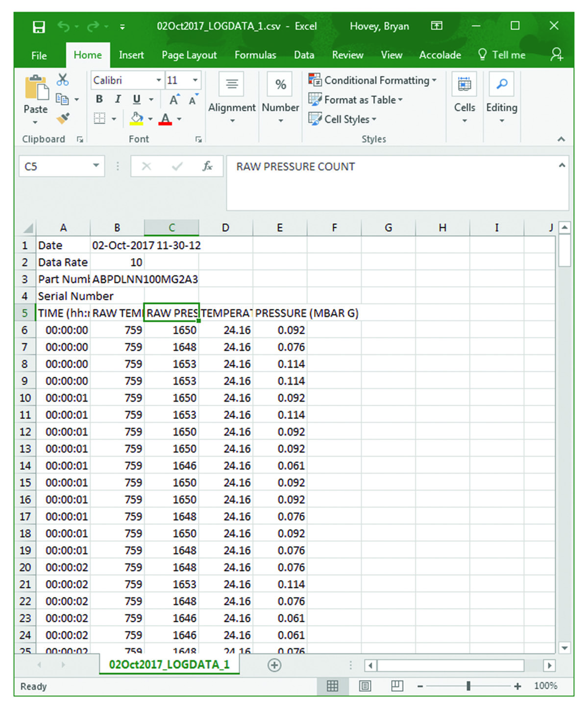
Task: Open the Borders icon in Font group
Action: 99,119
